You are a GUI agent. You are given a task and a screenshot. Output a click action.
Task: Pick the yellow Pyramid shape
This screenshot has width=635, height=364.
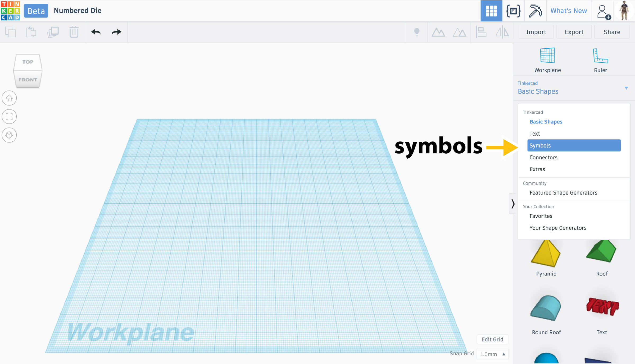(546, 254)
